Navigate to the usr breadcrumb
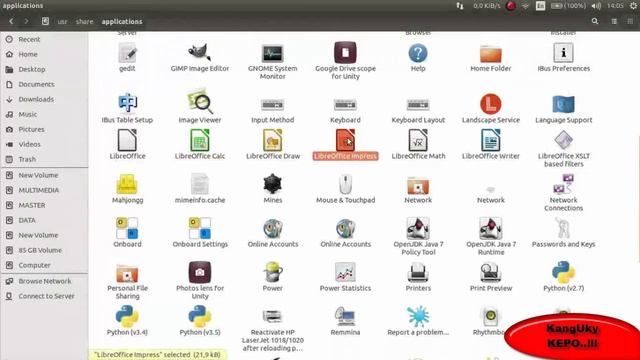 tap(62, 22)
